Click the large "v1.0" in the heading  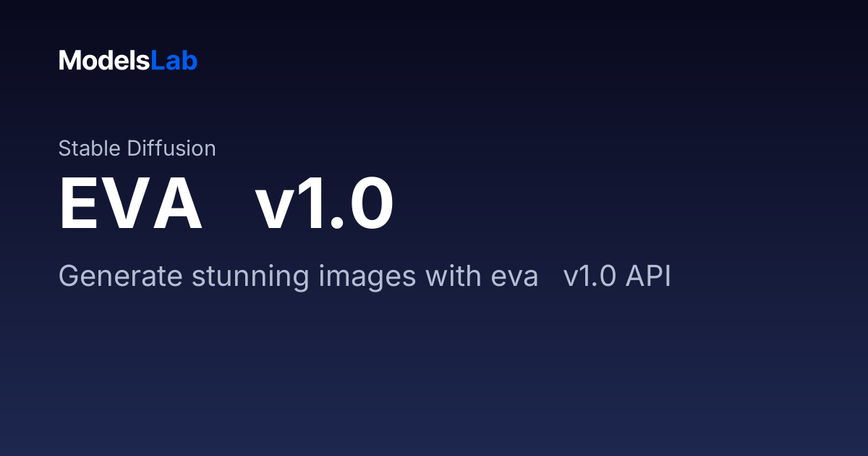tap(324, 205)
